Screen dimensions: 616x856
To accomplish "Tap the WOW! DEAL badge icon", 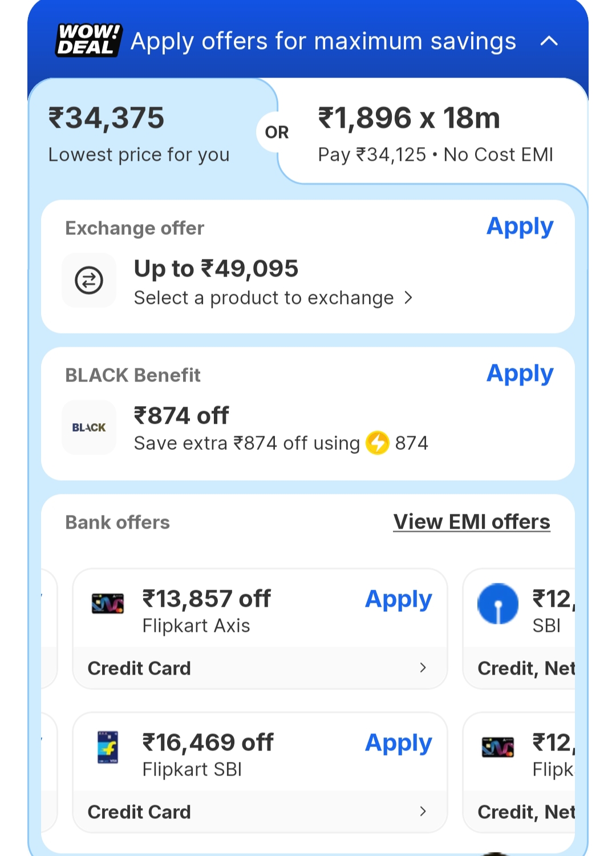I will click(x=88, y=40).
